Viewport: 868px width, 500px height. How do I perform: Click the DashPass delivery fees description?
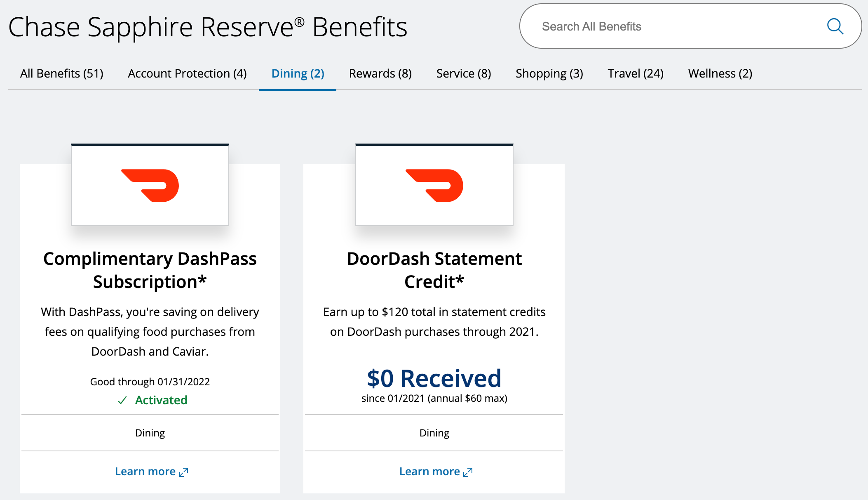tap(150, 332)
